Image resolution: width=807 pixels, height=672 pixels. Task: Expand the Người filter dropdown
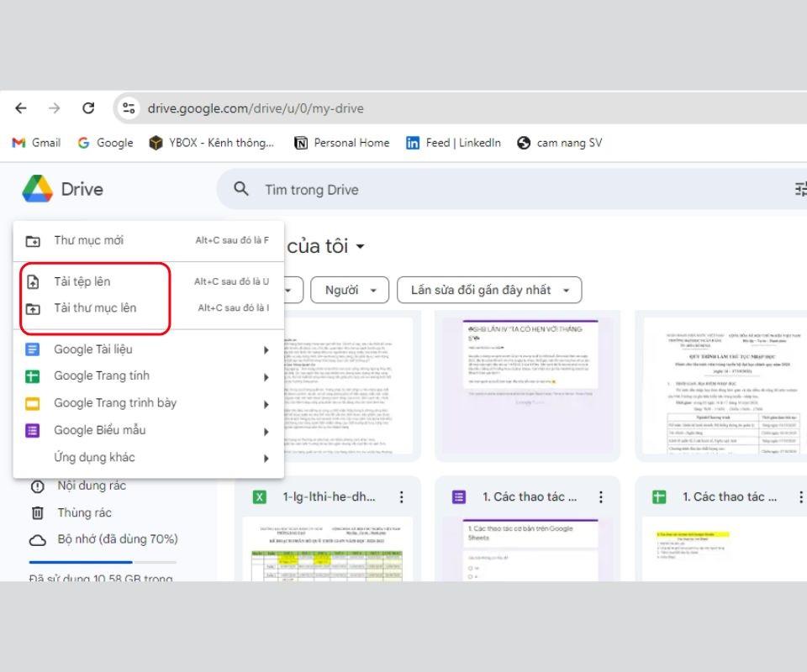349,290
